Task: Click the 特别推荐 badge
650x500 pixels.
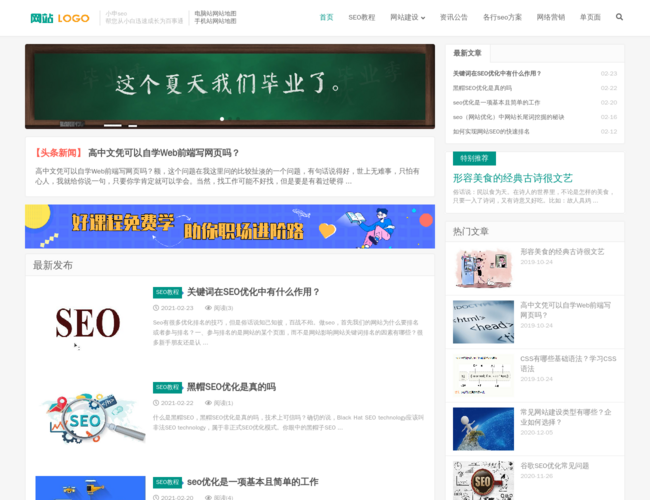Action: click(x=474, y=158)
